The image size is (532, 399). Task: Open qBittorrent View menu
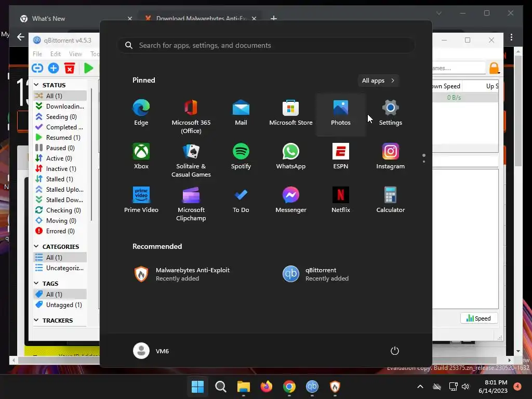pos(75,54)
